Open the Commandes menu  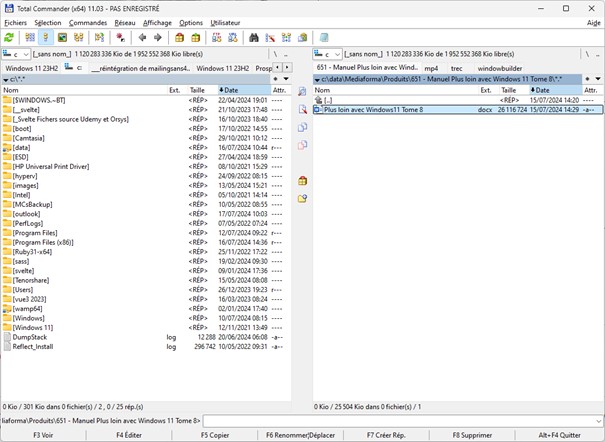(88, 22)
